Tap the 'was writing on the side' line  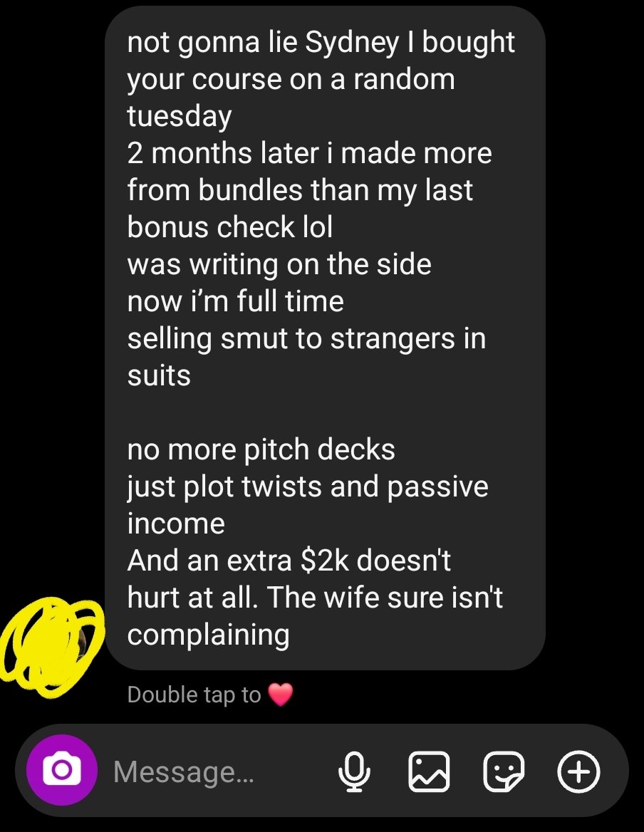(279, 264)
